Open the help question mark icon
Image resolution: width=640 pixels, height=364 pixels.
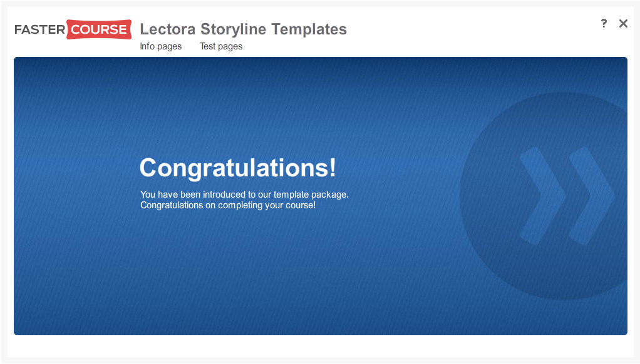[x=604, y=23]
